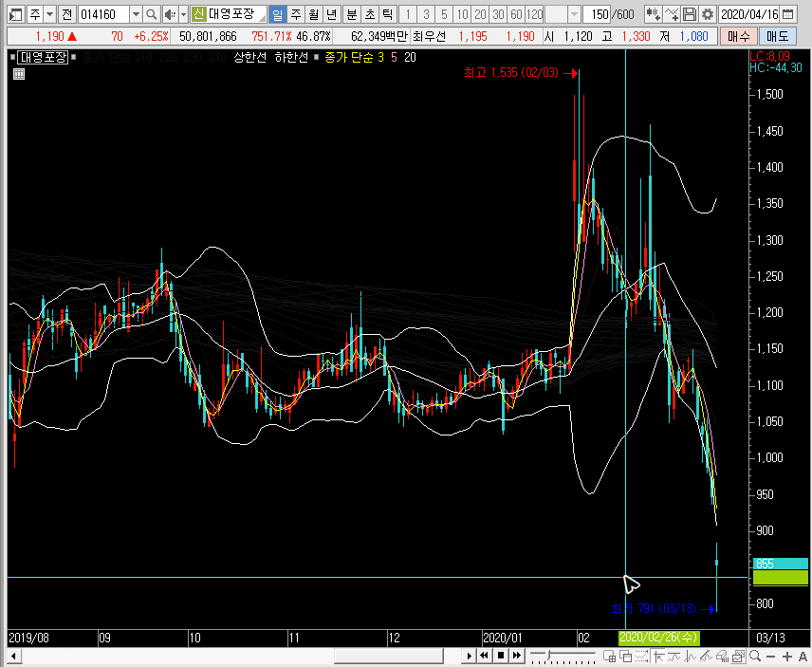The height and width of the screenshot is (667, 812).
Task: Click the 매도 sell button
Action: point(777,36)
